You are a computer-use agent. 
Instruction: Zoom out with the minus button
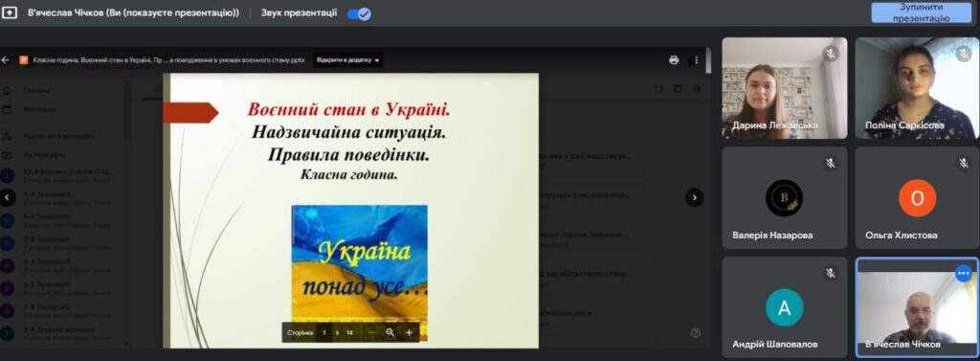pyautogui.click(x=371, y=333)
